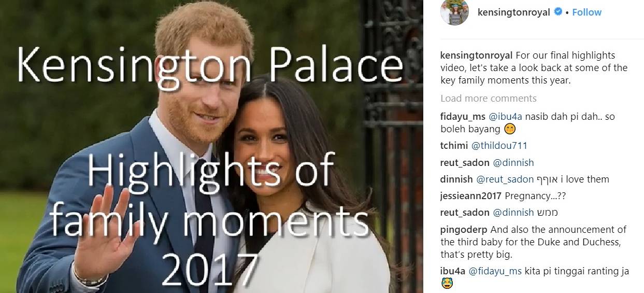Click the @fidayu_ms mention
Screen dimensions: 644x293
click(495, 271)
